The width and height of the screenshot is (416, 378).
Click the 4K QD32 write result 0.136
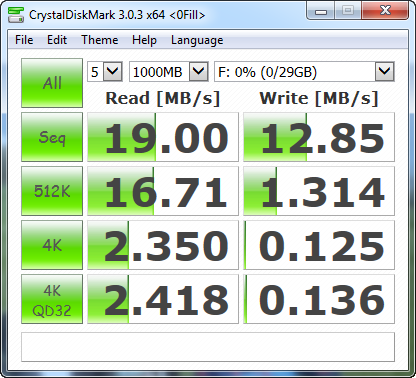pos(319,299)
